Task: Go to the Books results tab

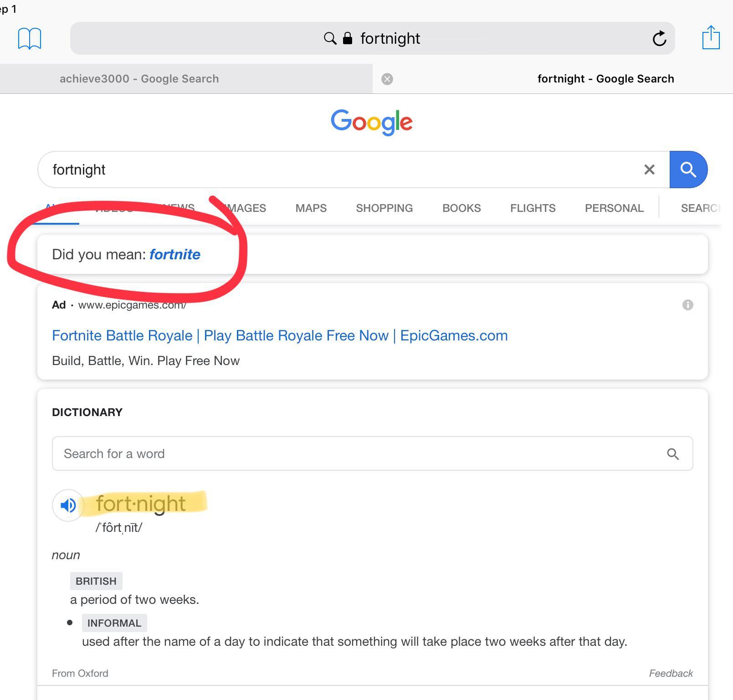Action: click(x=461, y=208)
